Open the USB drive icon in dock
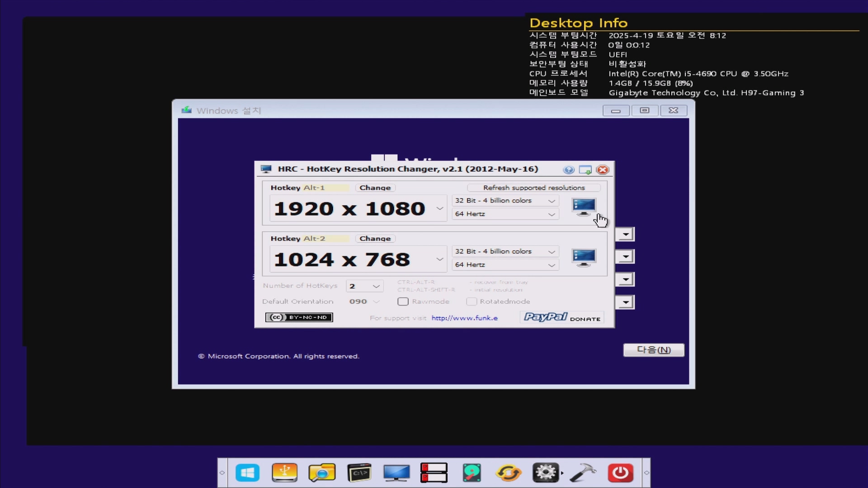This screenshot has width=868, height=488. click(x=284, y=473)
